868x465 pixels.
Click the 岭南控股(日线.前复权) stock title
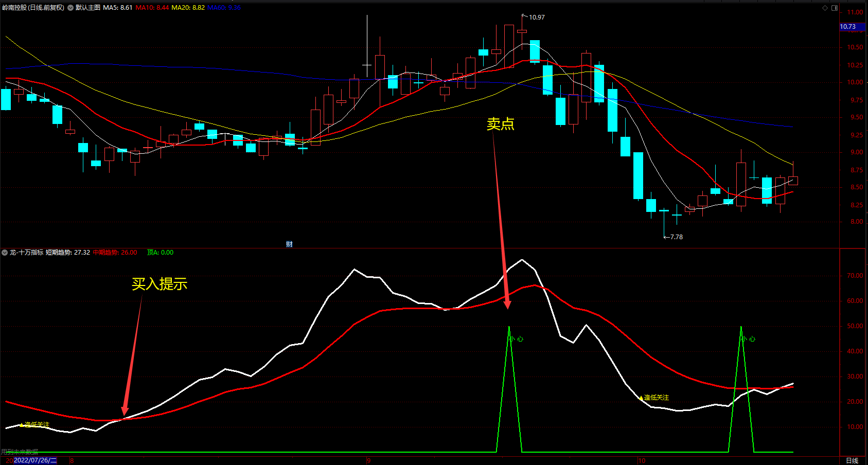[33, 8]
